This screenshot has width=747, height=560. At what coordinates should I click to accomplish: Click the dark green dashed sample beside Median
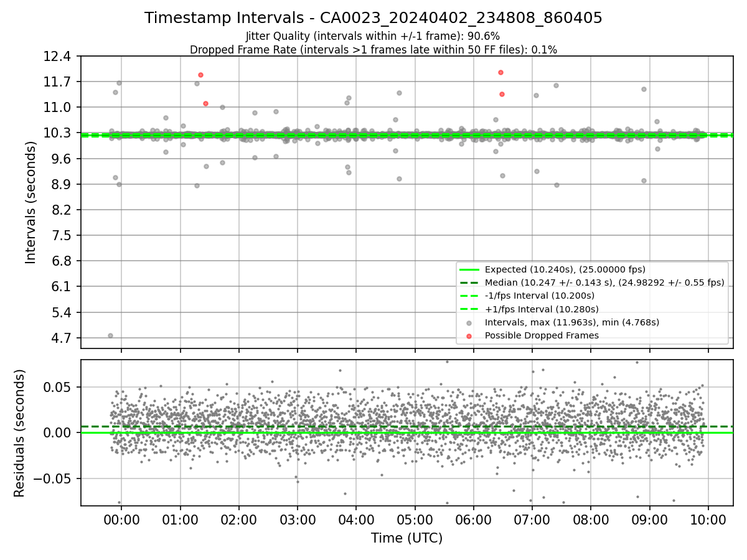click(469, 282)
